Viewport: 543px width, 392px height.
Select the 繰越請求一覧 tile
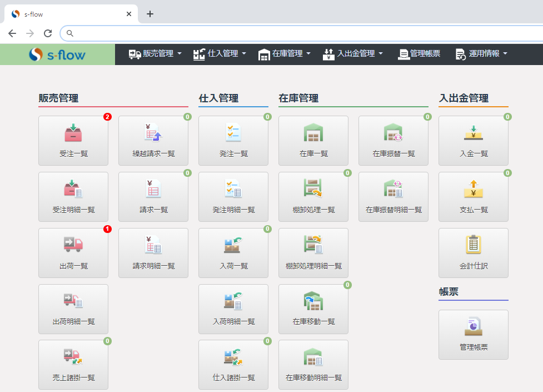[153, 140]
